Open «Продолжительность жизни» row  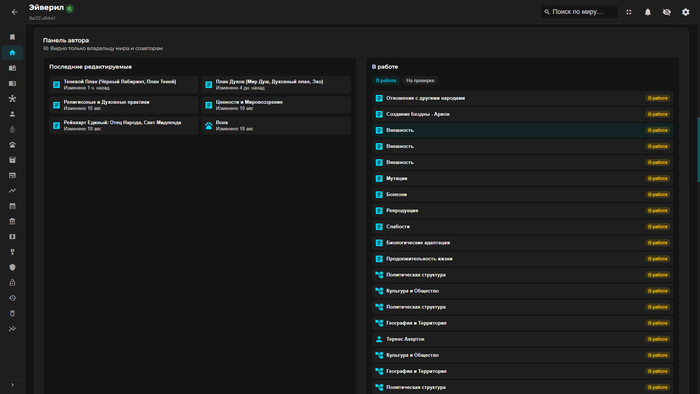point(522,259)
